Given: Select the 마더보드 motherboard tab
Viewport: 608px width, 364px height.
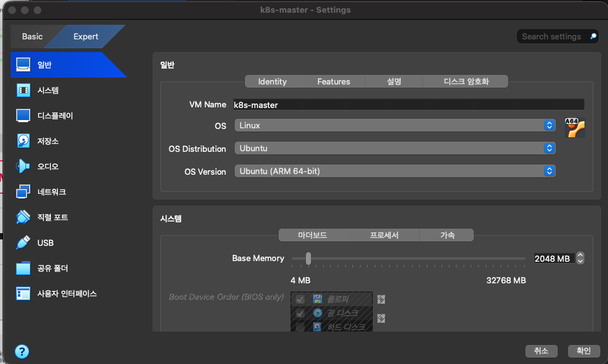Looking at the screenshot, I should click(312, 235).
